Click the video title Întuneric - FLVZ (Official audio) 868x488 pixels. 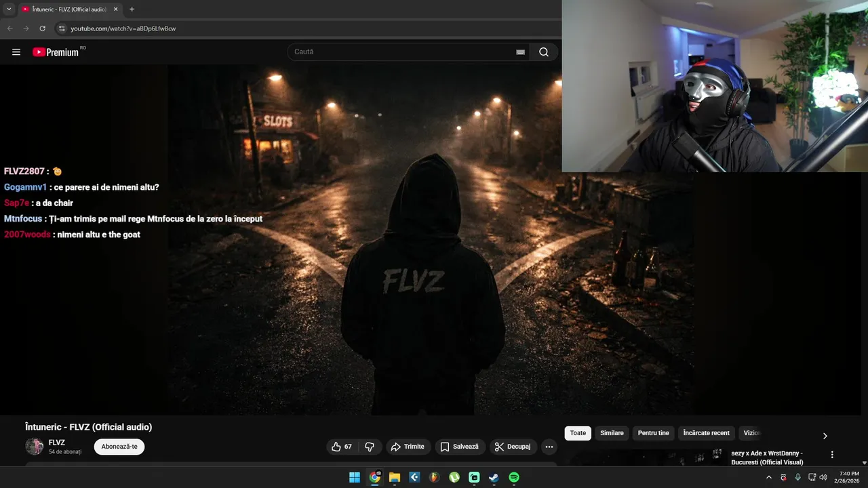88,427
